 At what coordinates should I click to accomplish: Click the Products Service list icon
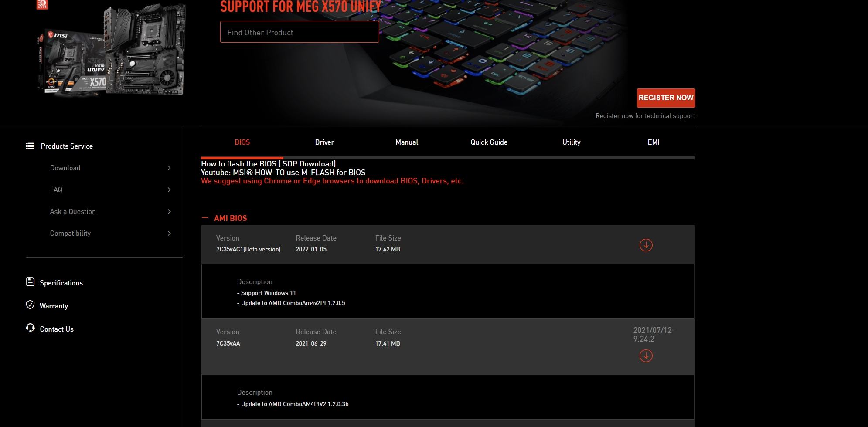pos(30,146)
